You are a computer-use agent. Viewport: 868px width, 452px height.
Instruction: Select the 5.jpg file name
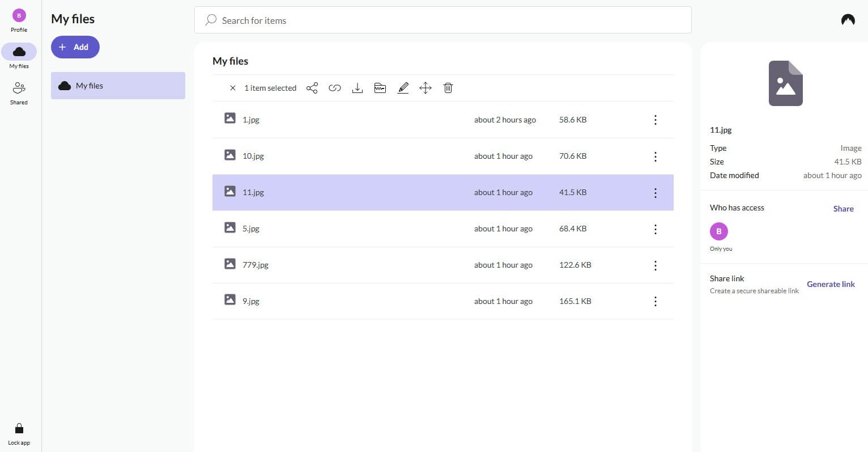tap(251, 229)
